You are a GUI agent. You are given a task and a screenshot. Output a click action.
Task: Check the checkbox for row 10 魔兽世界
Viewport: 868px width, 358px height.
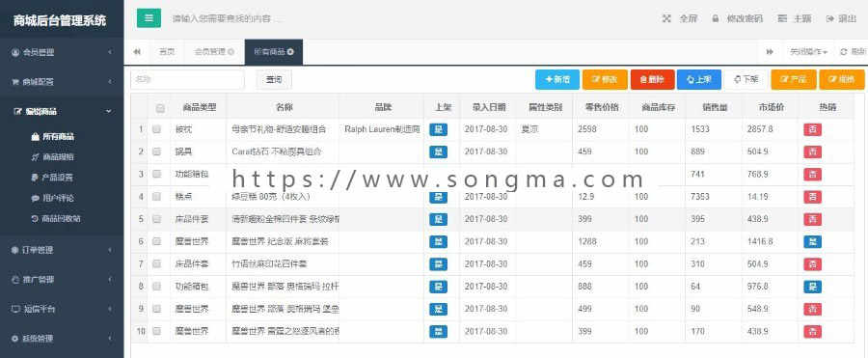pos(156,331)
